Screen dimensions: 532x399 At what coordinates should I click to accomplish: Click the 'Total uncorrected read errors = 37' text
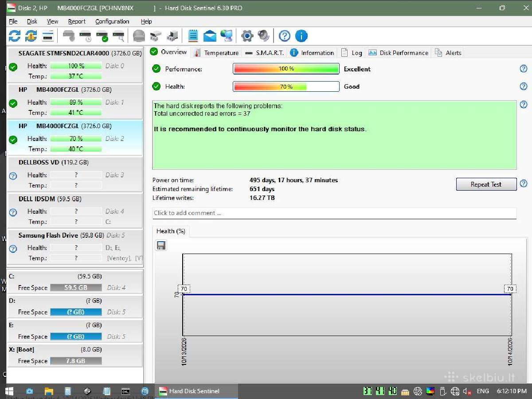(202, 113)
